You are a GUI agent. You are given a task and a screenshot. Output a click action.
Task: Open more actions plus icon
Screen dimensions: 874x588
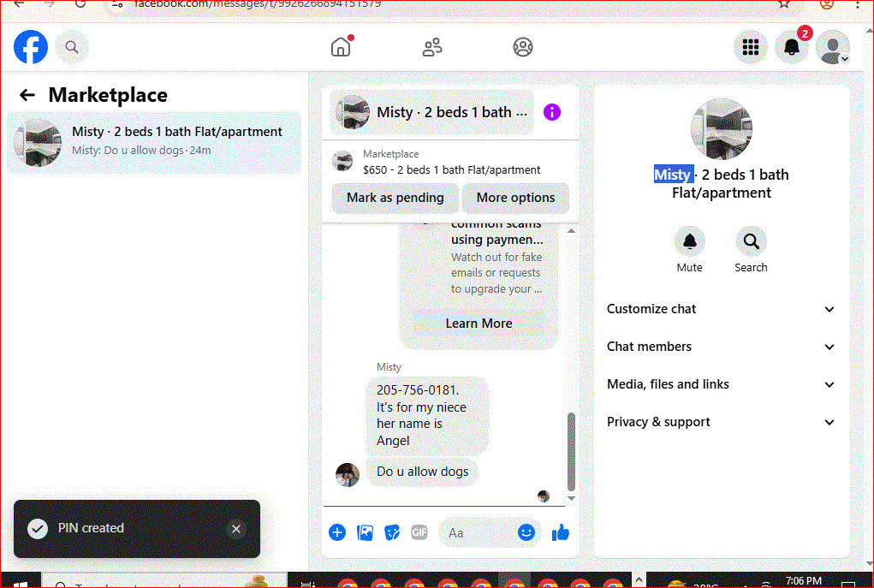coord(337,533)
